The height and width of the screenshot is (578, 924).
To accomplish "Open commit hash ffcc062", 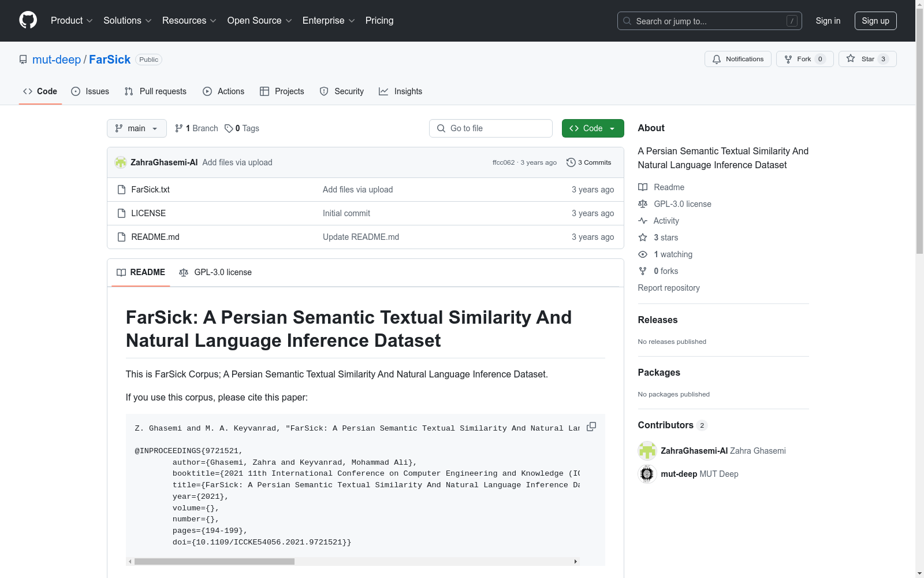I will [x=504, y=162].
